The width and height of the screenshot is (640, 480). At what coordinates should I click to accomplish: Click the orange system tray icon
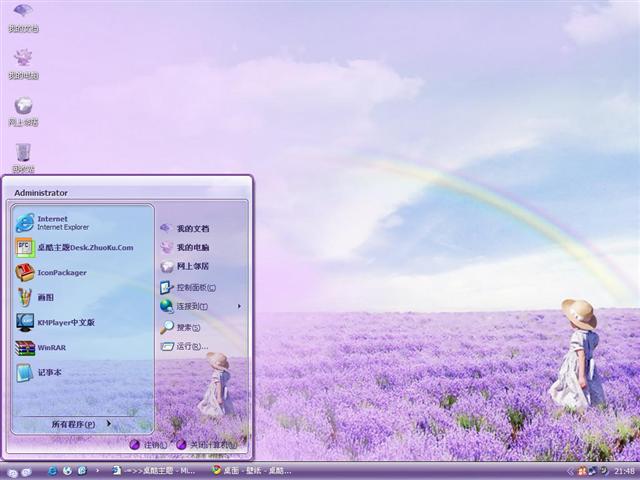582,471
